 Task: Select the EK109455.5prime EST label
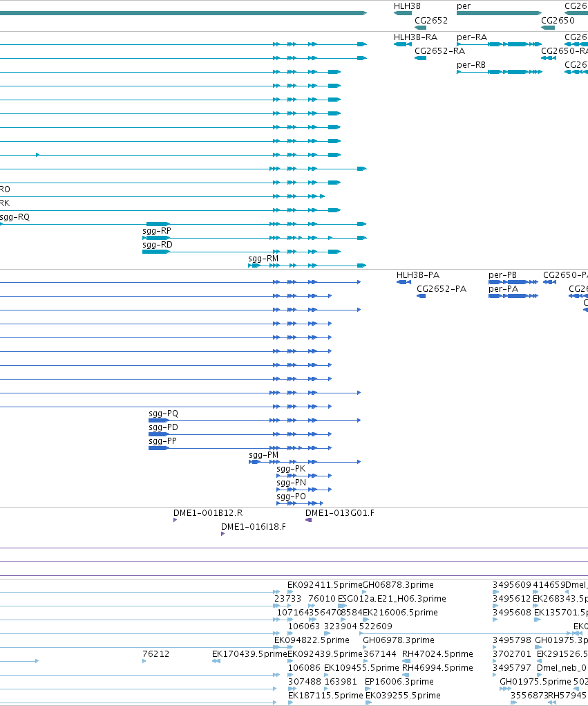click(x=361, y=668)
